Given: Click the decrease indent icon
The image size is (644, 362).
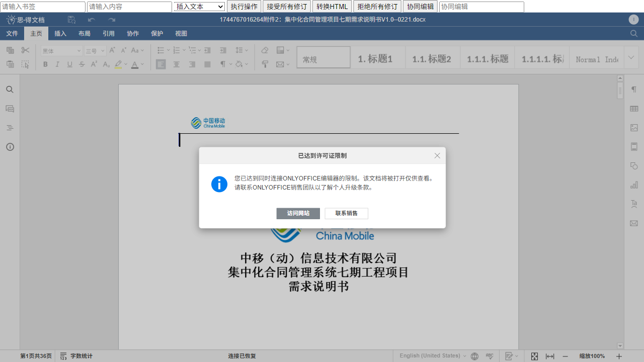Looking at the screenshot, I should (208, 50).
